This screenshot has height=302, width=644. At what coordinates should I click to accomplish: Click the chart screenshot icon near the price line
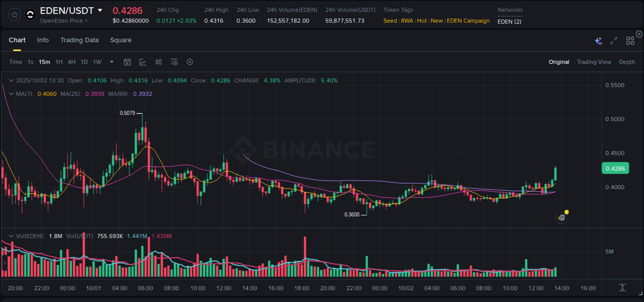(x=561, y=218)
